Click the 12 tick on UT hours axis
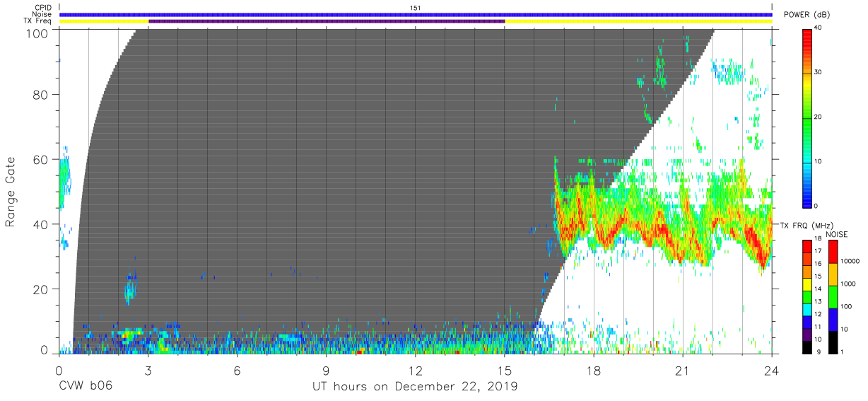The width and height of the screenshot is (868, 401). 416,369
